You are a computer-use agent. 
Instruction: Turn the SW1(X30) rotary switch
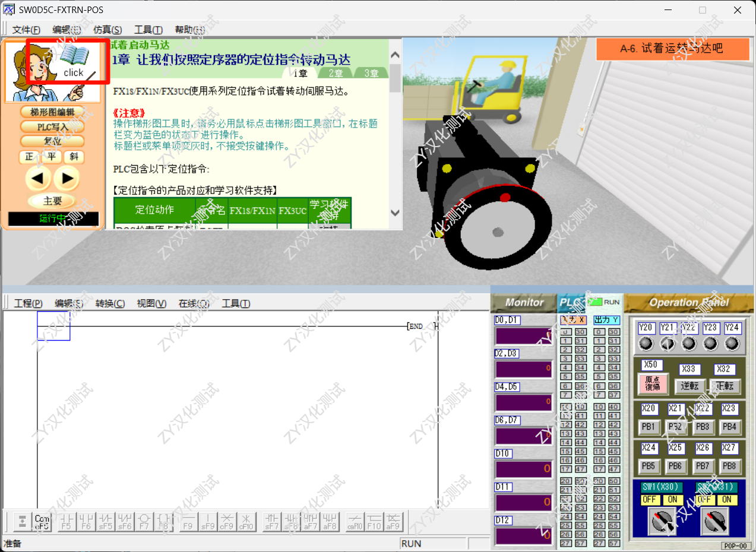pyautogui.click(x=660, y=522)
